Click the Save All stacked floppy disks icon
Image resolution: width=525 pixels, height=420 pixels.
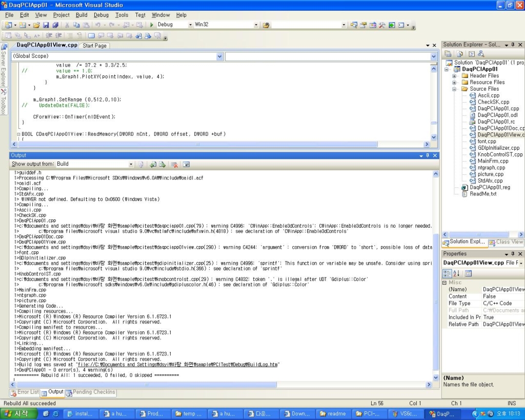coord(55,25)
